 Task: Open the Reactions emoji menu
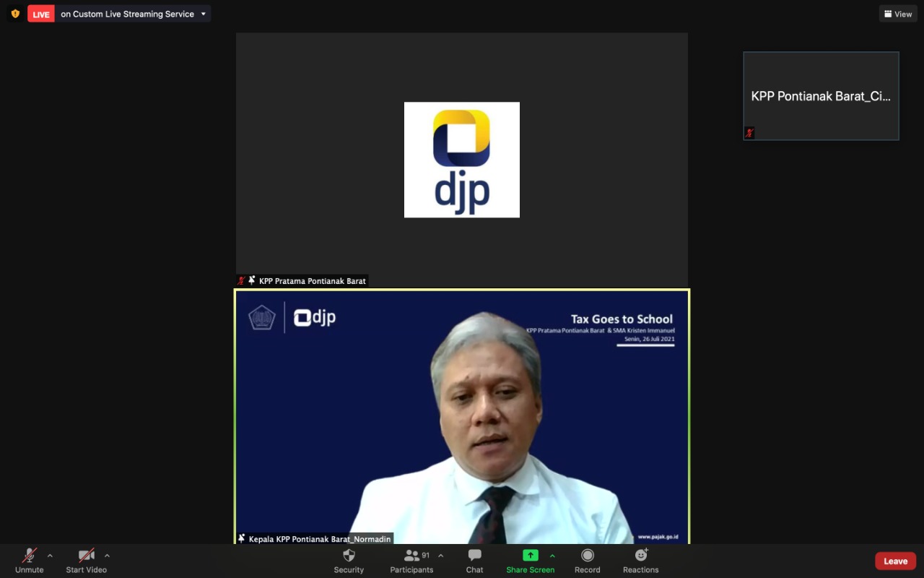click(640, 556)
